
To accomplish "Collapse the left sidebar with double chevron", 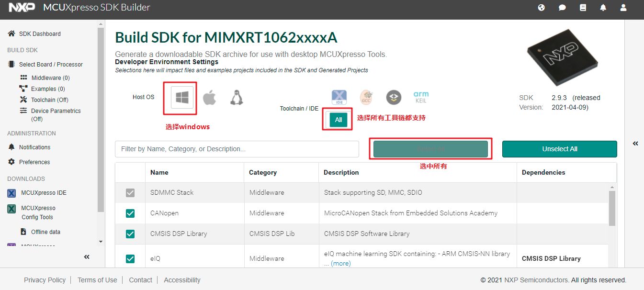I will (87, 257).
